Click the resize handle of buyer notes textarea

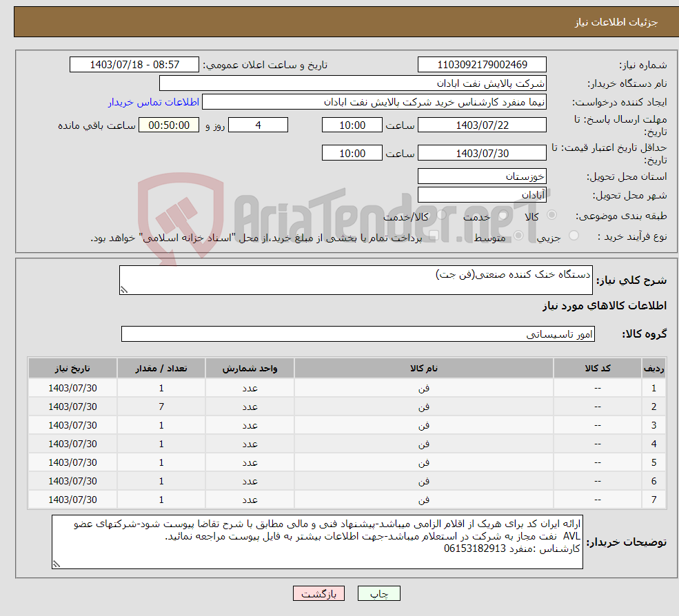[57, 564]
